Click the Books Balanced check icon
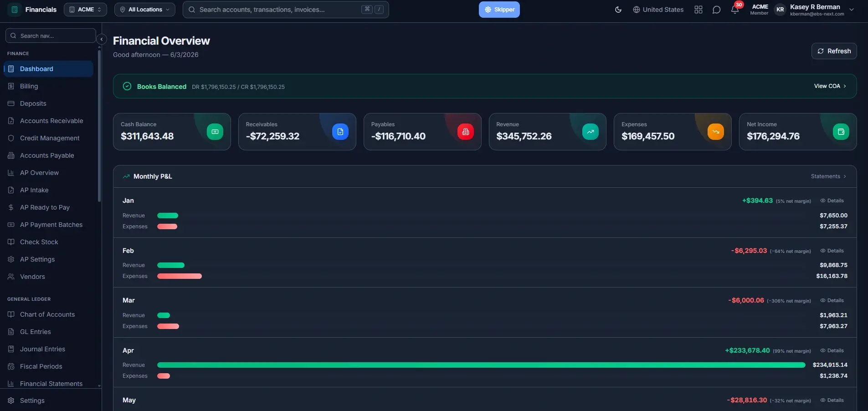 [x=127, y=86]
